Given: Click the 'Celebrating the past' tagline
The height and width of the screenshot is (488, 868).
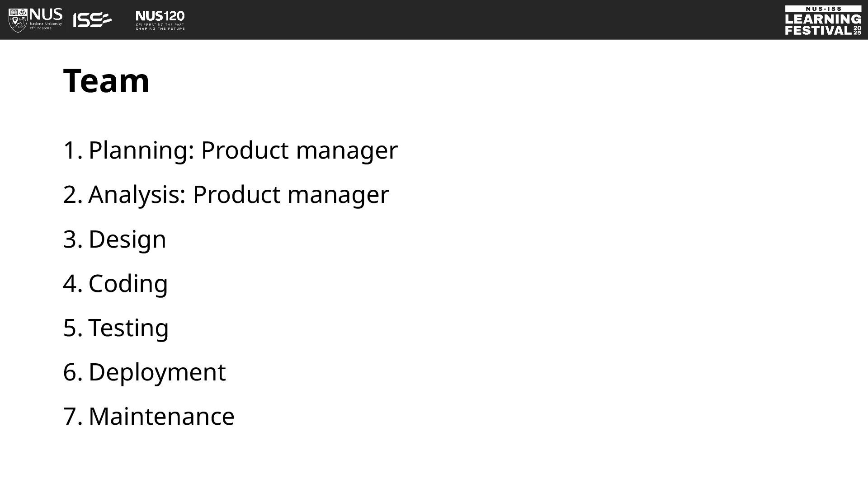Looking at the screenshot, I should click(160, 24).
